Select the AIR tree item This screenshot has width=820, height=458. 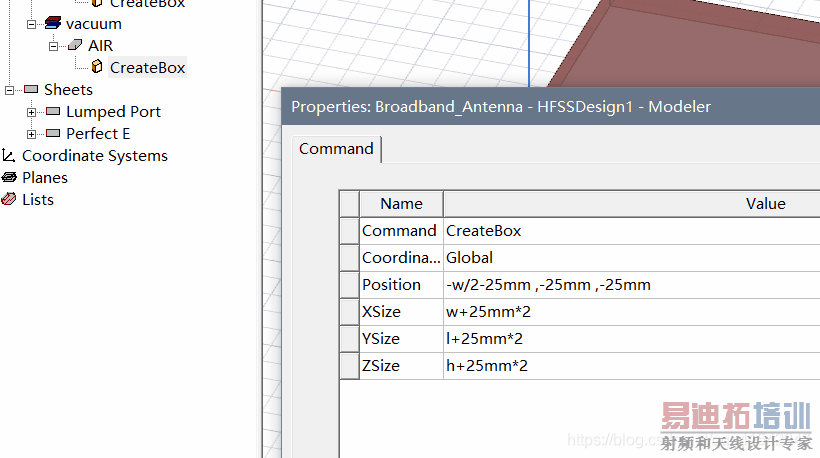pos(100,46)
